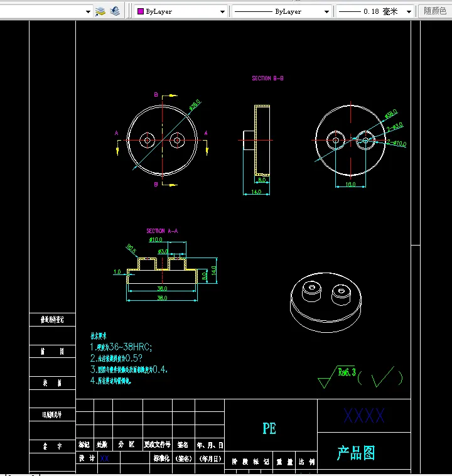Select the 16.0 hole spacing dimension
The height and width of the screenshot is (476, 452).
pyautogui.click(x=350, y=184)
